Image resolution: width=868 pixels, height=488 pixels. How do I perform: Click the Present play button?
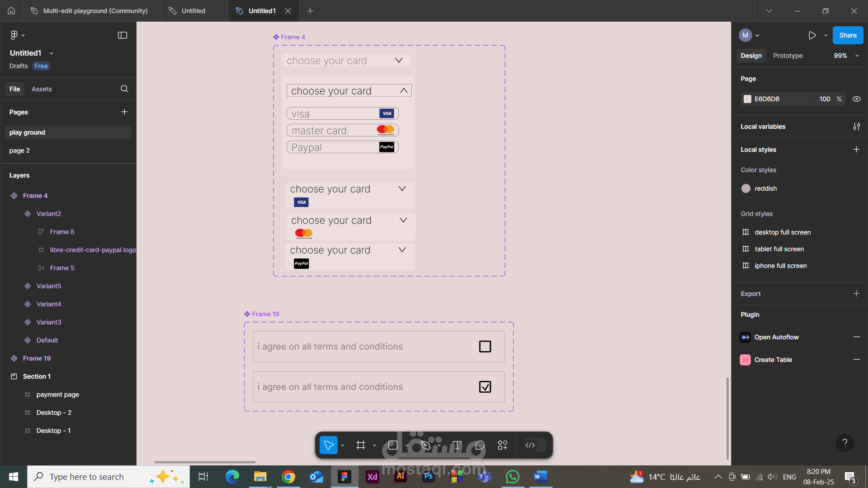(x=812, y=35)
